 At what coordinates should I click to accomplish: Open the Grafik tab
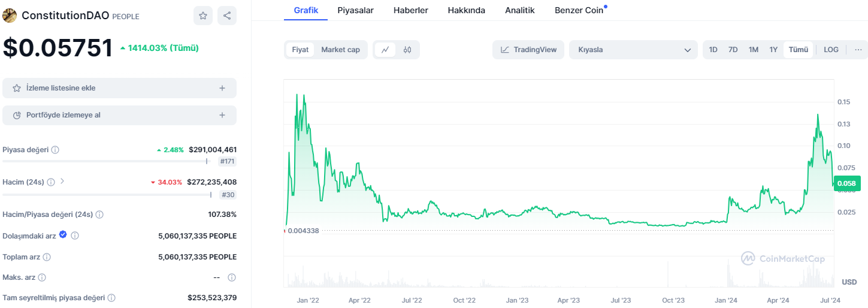pos(306,10)
